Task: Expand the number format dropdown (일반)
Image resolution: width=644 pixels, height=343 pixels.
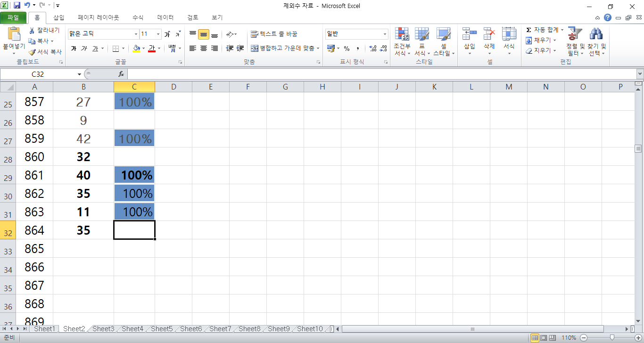Action: pos(385,34)
